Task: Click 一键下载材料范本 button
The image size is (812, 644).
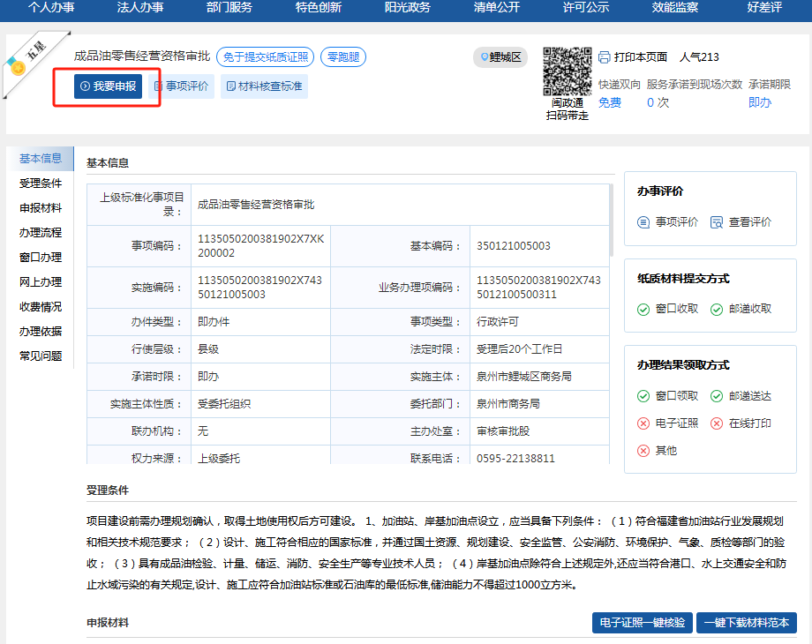Action: point(747,623)
